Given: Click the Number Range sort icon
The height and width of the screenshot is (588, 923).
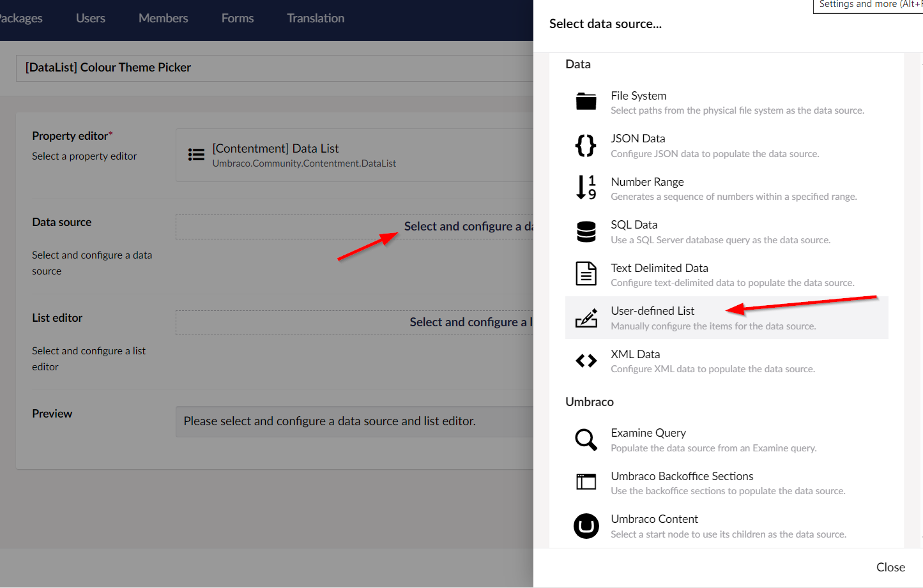Looking at the screenshot, I should point(586,188).
